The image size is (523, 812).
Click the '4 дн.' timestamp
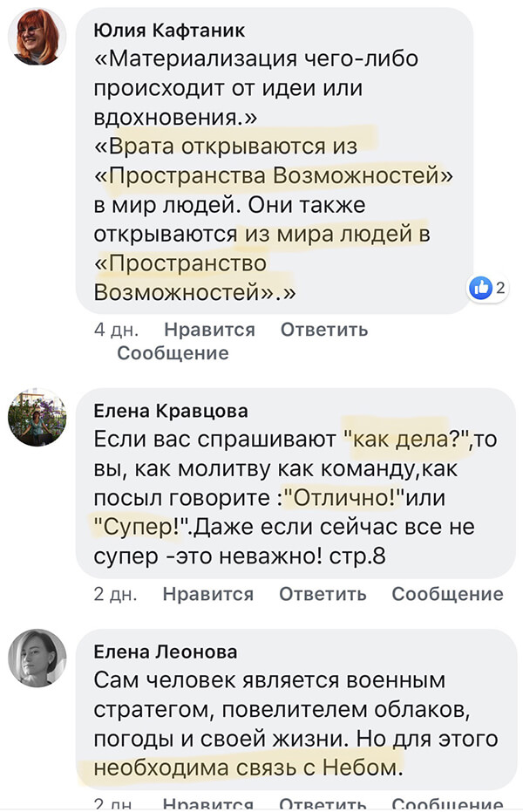click(x=112, y=330)
